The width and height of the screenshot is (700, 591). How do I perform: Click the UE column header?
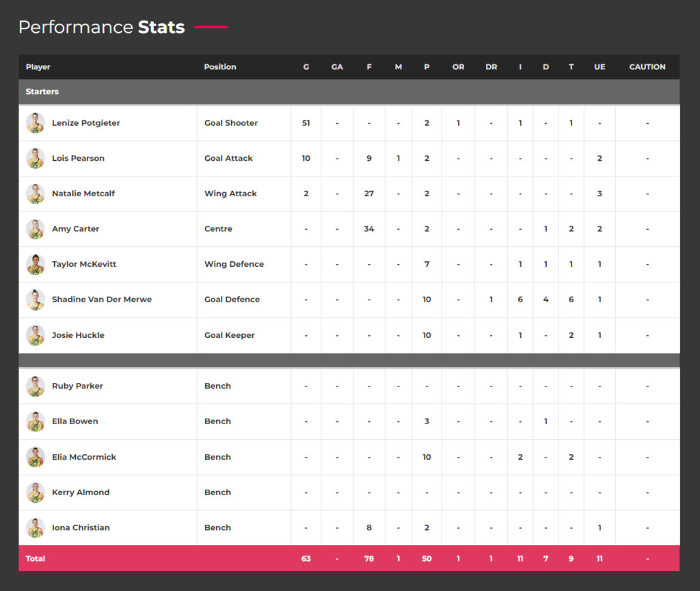pyautogui.click(x=600, y=67)
